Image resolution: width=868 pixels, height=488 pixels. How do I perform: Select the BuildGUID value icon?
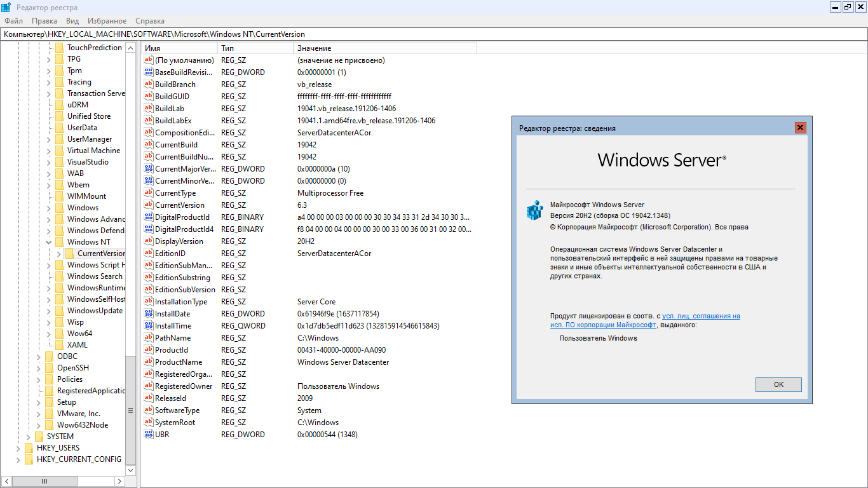(x=149, y=97)
